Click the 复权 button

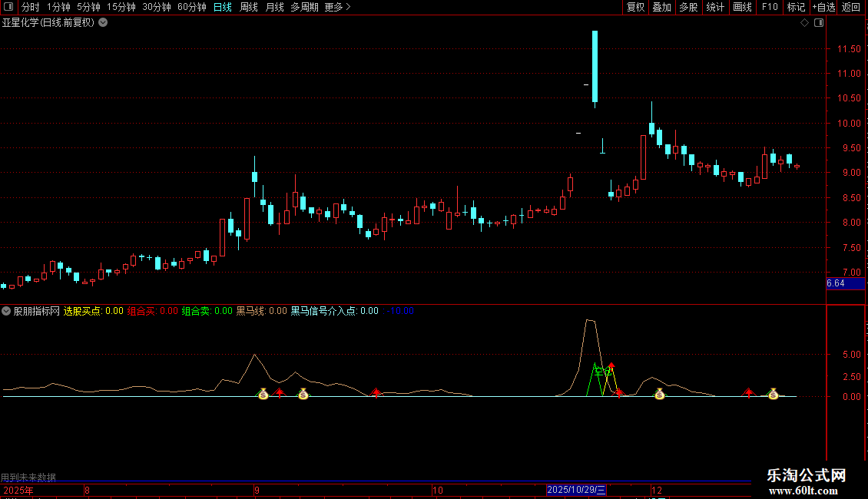(x=635, y=7)
